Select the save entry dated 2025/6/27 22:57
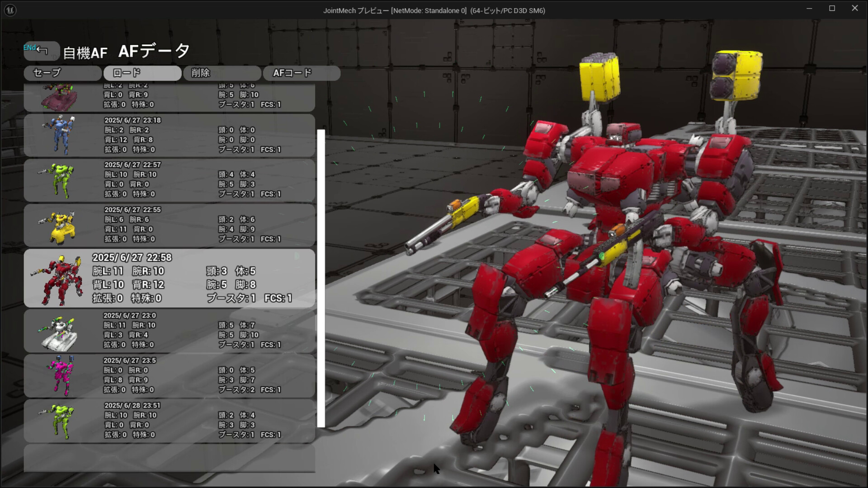868x488 pixels. click(181, 179)
